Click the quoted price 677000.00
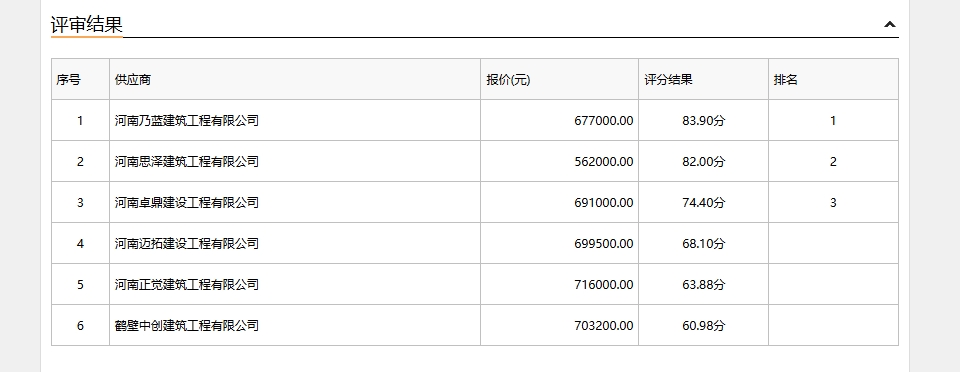Image resolution: width=960 pixels, height=372 pixels. coord(604,121)
